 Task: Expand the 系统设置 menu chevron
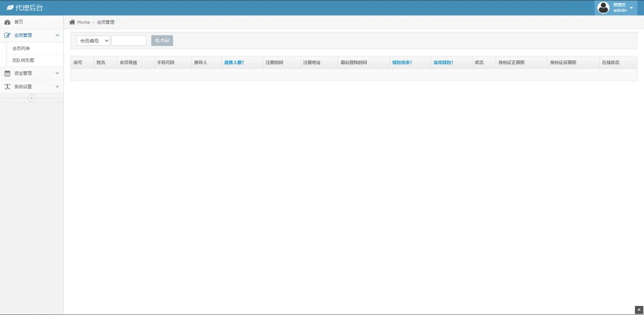pyautogui.click(x=57, y=87)
